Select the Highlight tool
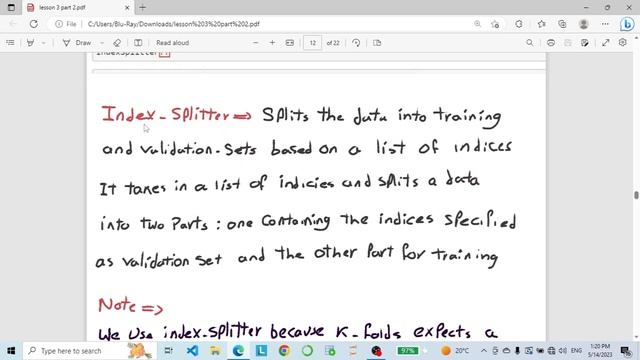The height and width of the screenshot is (360, 640). (30, 42)
